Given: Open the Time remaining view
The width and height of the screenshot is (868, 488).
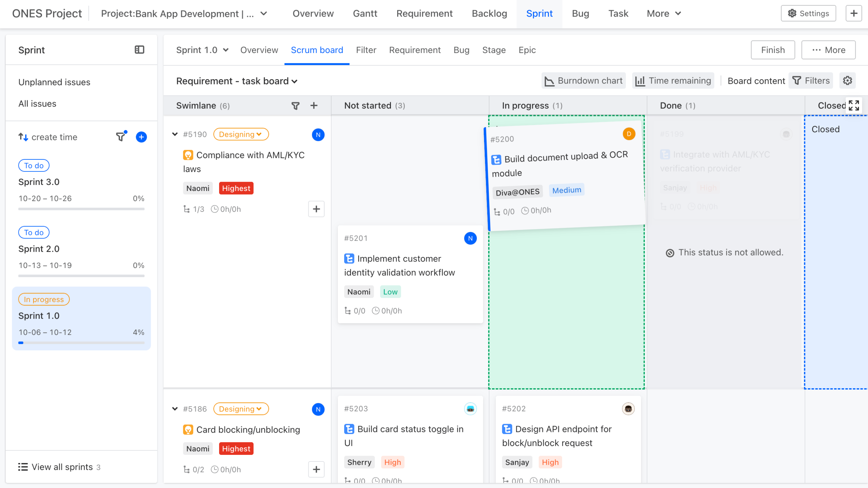Looking at the screenshot, I should (673, 80).
